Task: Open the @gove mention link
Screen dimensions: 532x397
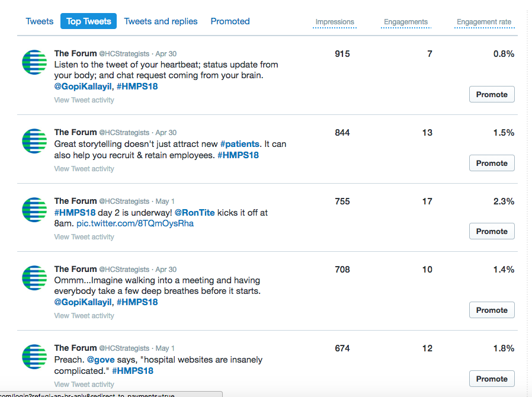Action: [101, 360]
